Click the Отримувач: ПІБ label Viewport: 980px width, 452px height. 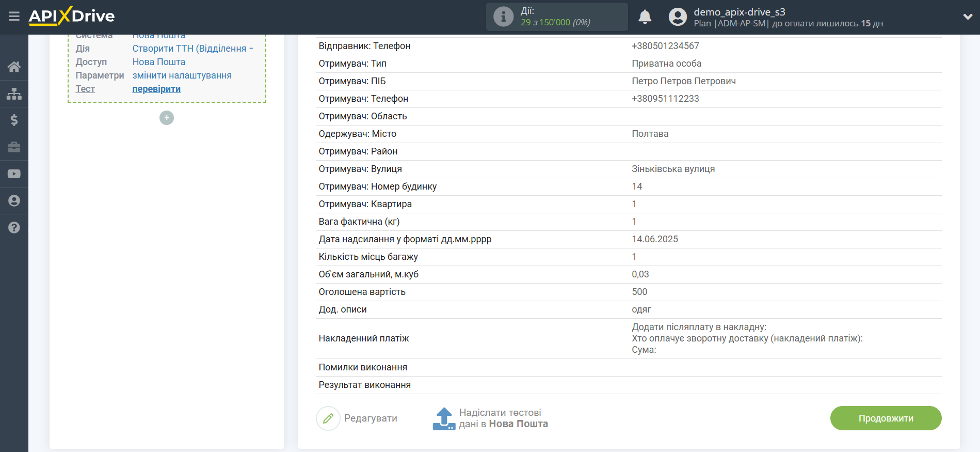[x=352, y=81]
